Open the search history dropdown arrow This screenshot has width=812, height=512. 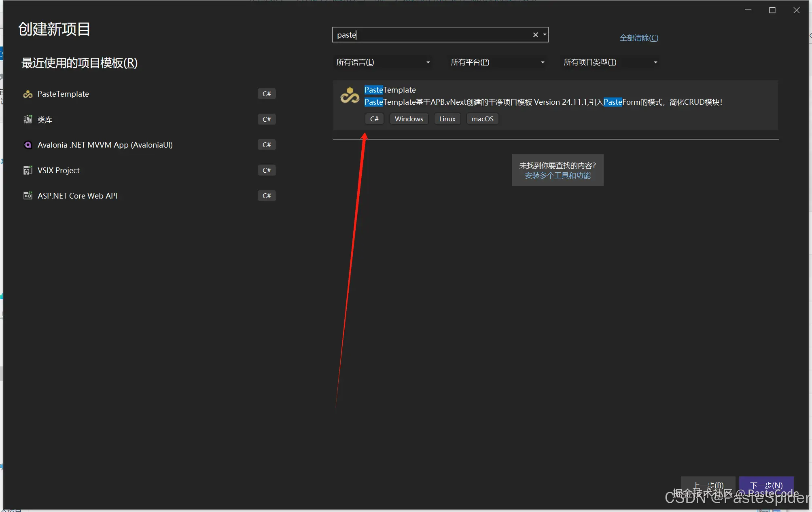pyautogui.click(x=545, y=35)
